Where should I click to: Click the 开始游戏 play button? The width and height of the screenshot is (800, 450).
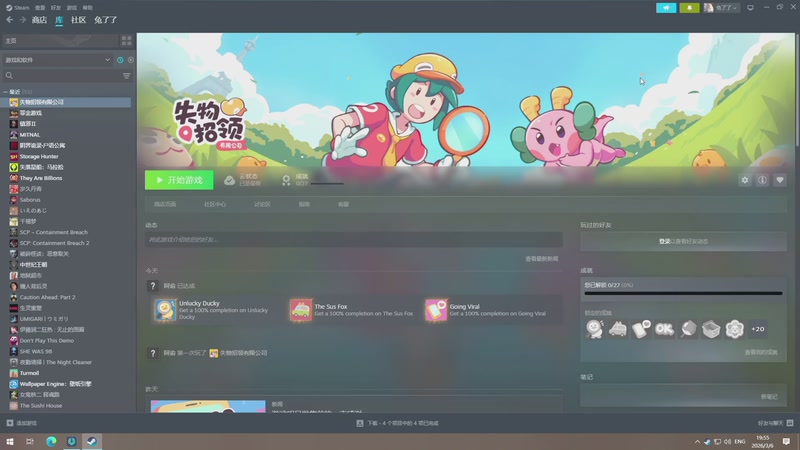(179, 180)
